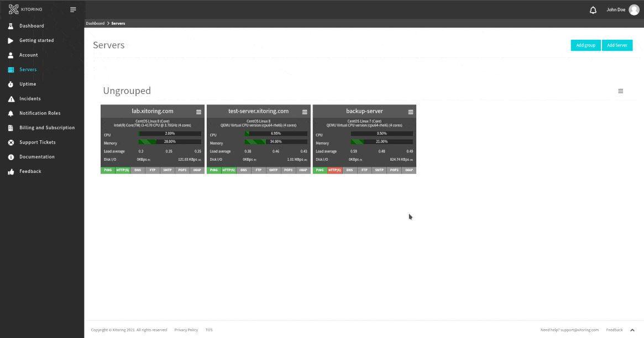Open Billing and Subscription page

47,128
